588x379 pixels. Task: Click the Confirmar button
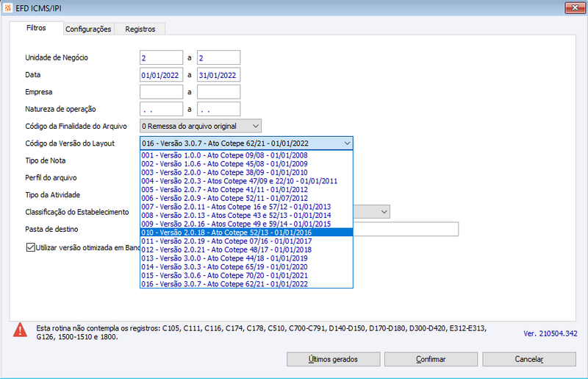(431, 359)
